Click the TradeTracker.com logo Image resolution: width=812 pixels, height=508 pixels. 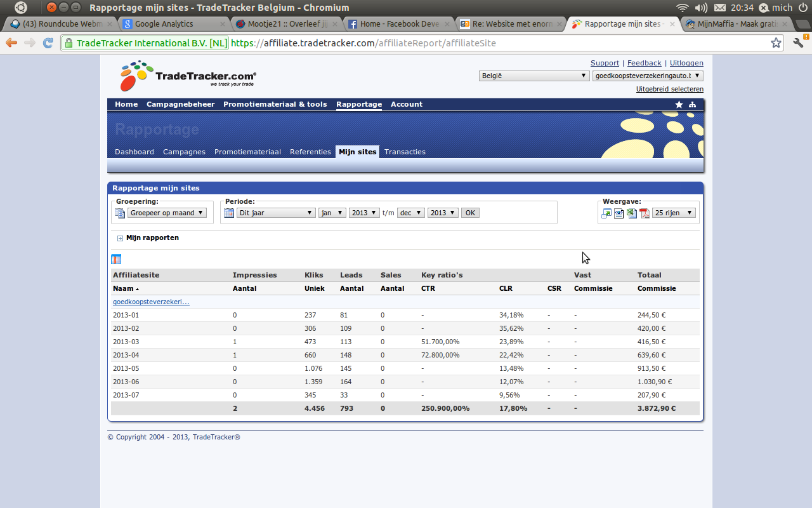[188, 76]
